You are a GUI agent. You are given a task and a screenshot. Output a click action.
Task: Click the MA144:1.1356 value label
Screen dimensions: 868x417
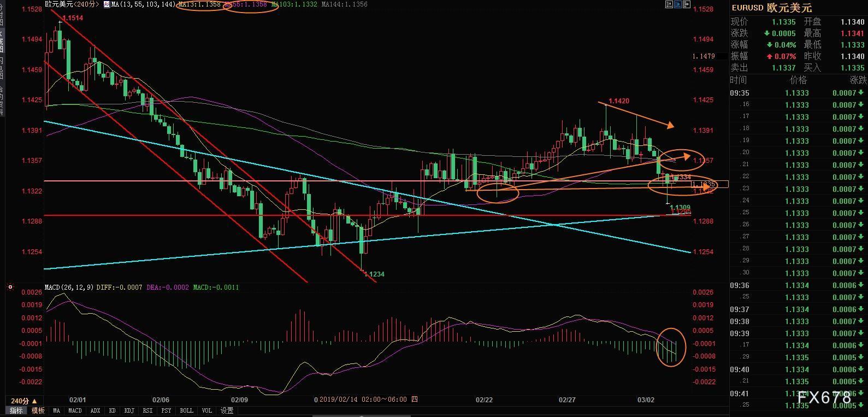pyautogui.click(x=344, y=4)
